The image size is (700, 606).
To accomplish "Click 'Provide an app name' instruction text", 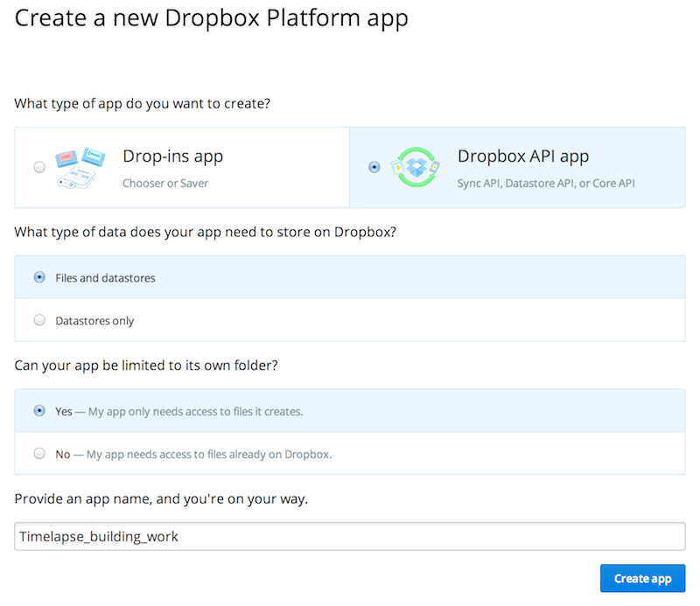I will click(x=161, y=499).
